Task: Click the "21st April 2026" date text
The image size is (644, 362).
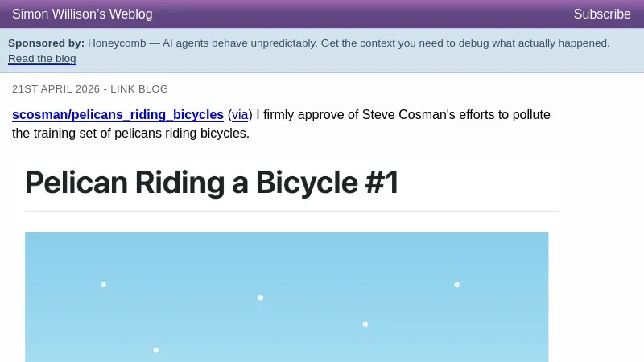Action: 55,88
